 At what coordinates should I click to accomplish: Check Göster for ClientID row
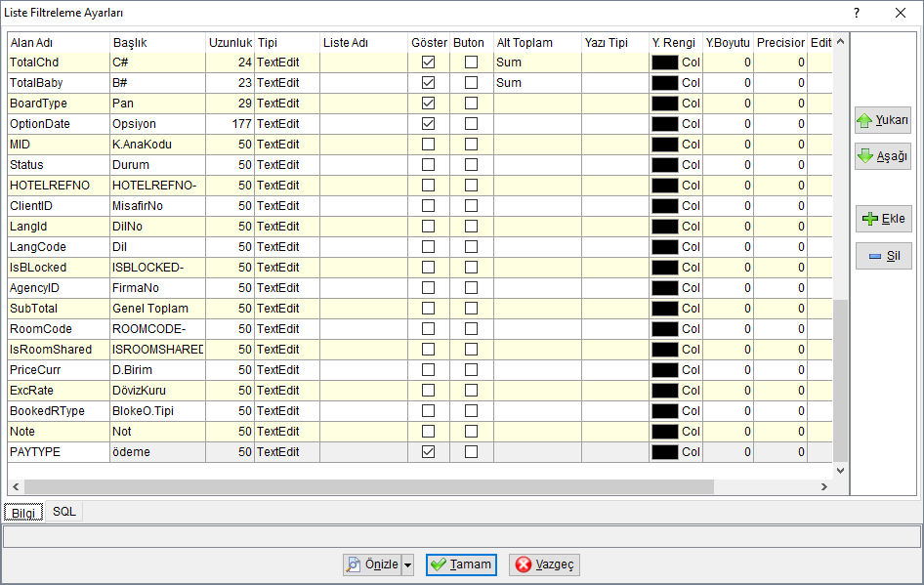point(429,206)
